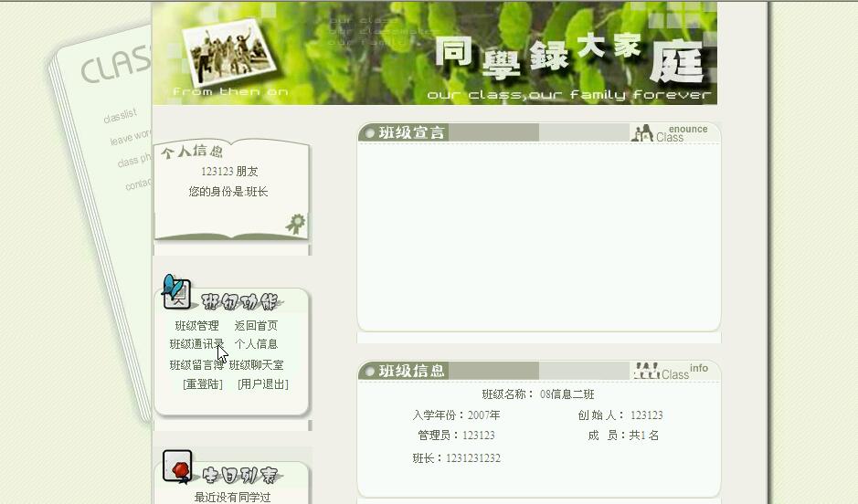Viewport: 858px width, 504px height.
Task: Click the 同學録大家庭 banner title
Action: [x=569, y=59]
